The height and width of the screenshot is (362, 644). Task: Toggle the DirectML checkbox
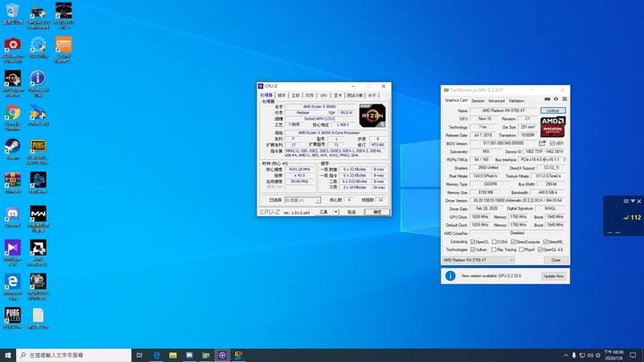tap(546, 241)
